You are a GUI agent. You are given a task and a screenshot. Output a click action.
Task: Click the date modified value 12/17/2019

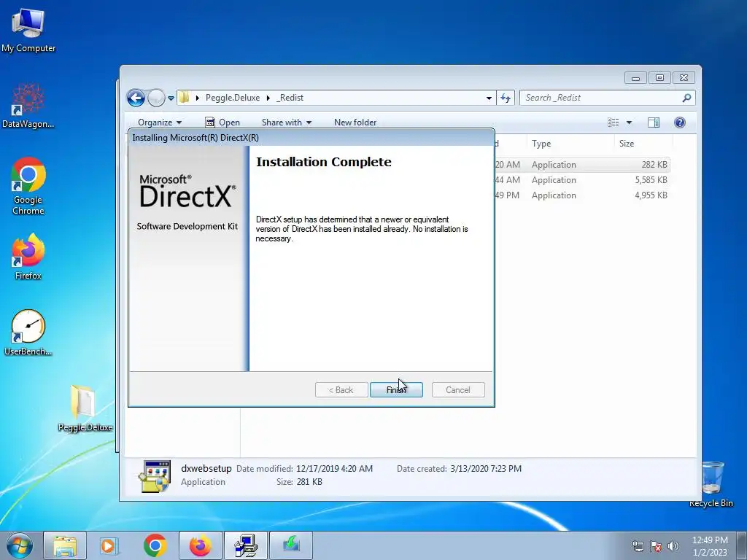tap(334, 469)
